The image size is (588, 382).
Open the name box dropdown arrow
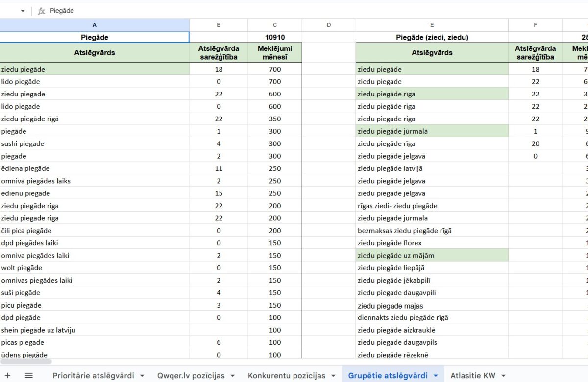[23, 11]
